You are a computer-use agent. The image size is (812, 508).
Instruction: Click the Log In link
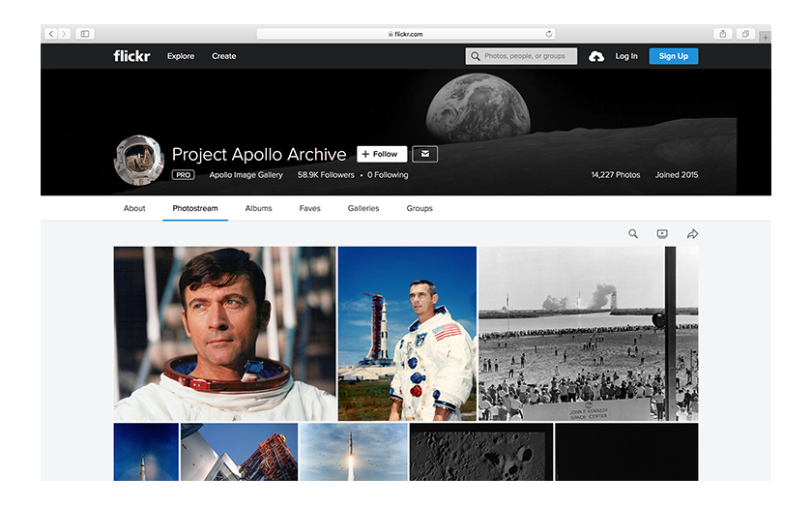click(x=626, y=56)
